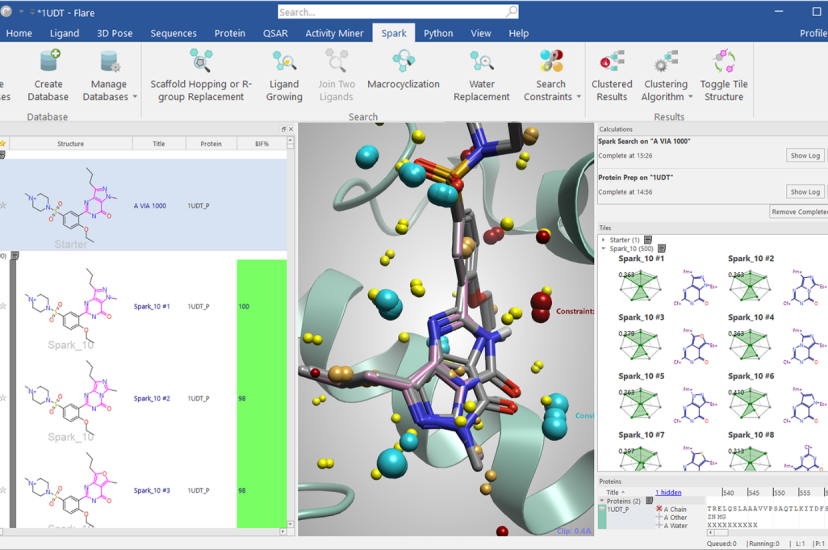Show Log for the Spark Search calculation
828x550 pixels.
coord(805,156)
